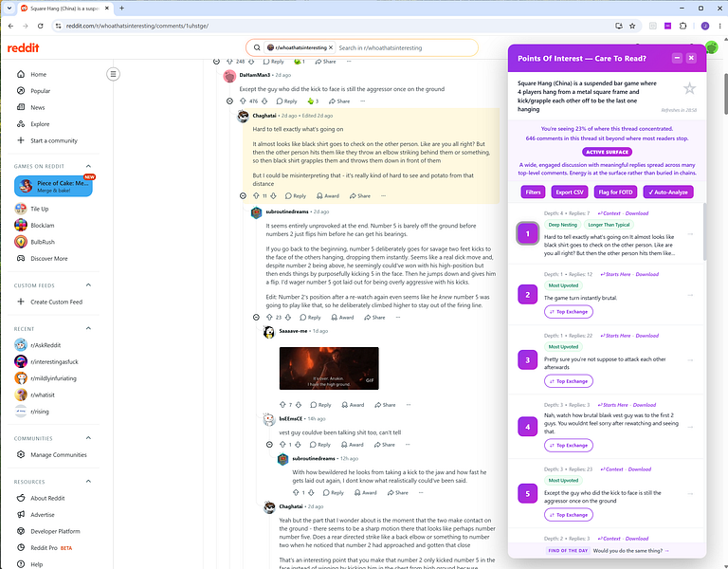Open Top Exchange for item 2
This screenshot has height=569, width=728.
(x=569, y=312)
